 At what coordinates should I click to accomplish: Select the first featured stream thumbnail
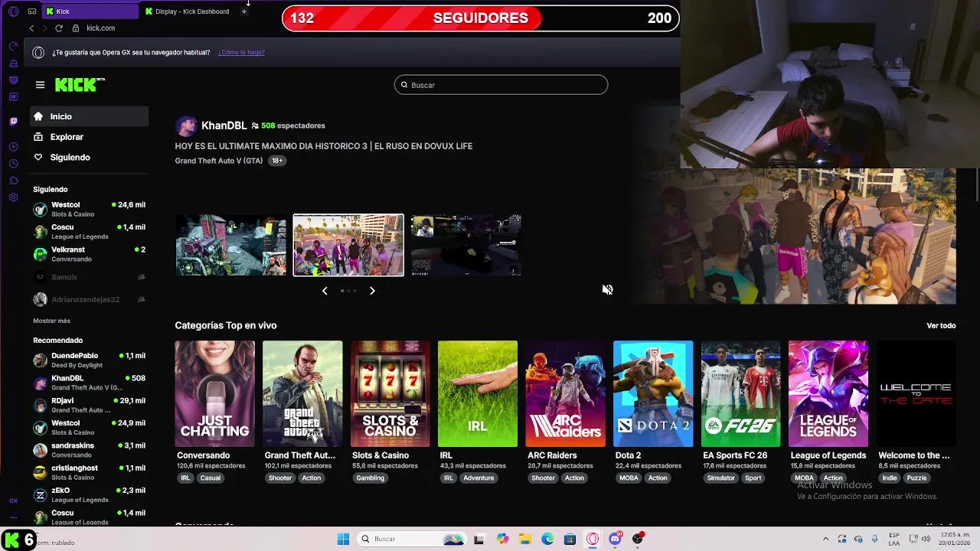(231, 245)
